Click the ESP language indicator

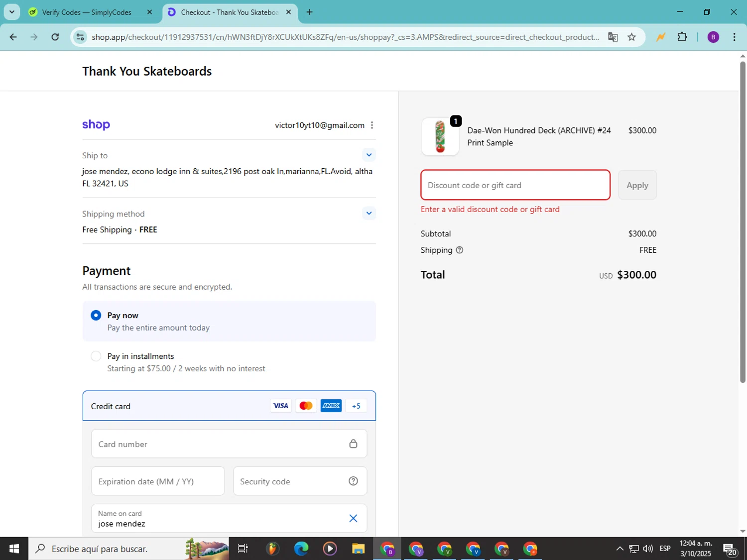tap(665, 549)
